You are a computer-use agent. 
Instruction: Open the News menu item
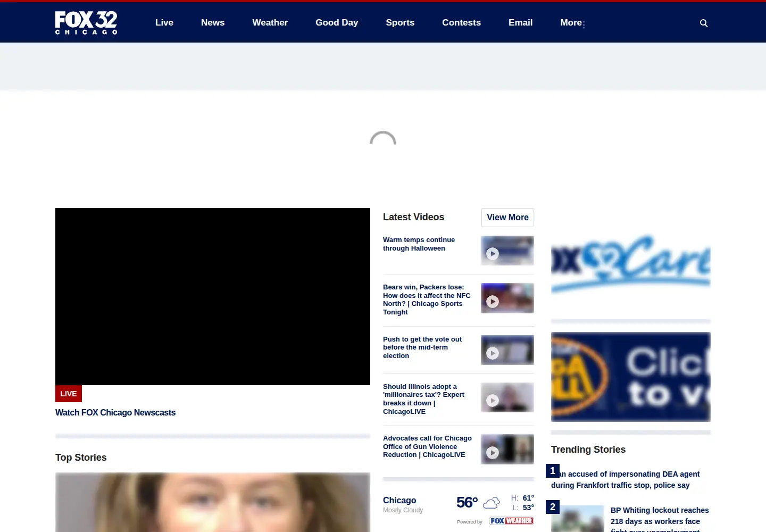coord(213,22)
